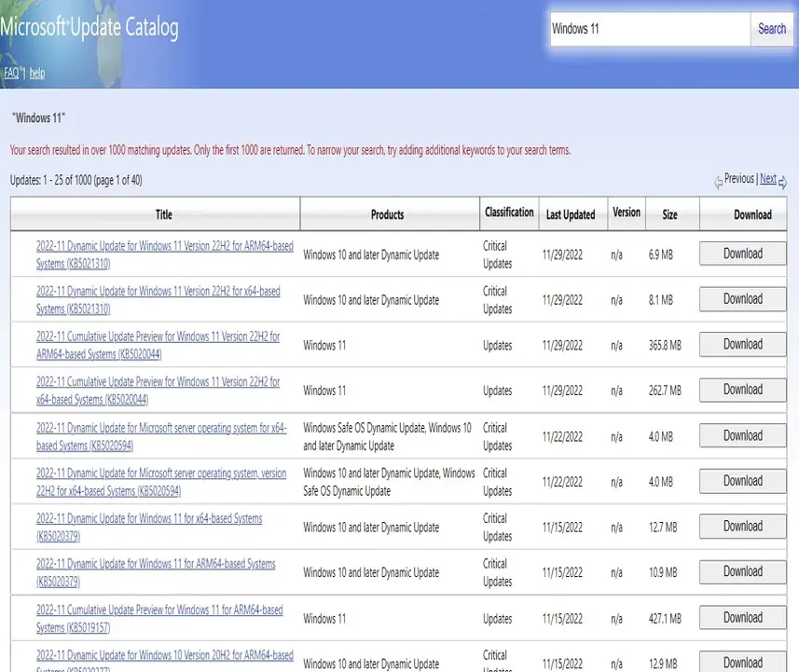Screen dimensions: 799x672
Task: Click the next page arrow icon
Action: tap(783, 182)
